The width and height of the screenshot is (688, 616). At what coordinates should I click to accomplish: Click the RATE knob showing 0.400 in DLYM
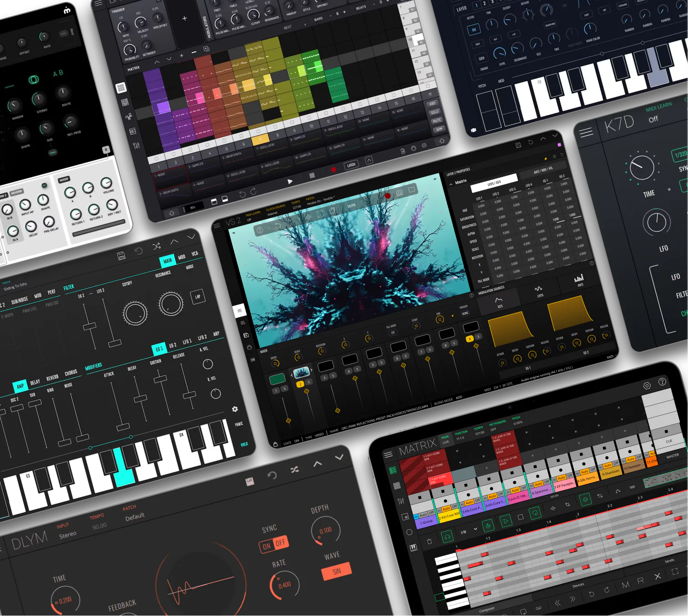(x=285, y=585)
